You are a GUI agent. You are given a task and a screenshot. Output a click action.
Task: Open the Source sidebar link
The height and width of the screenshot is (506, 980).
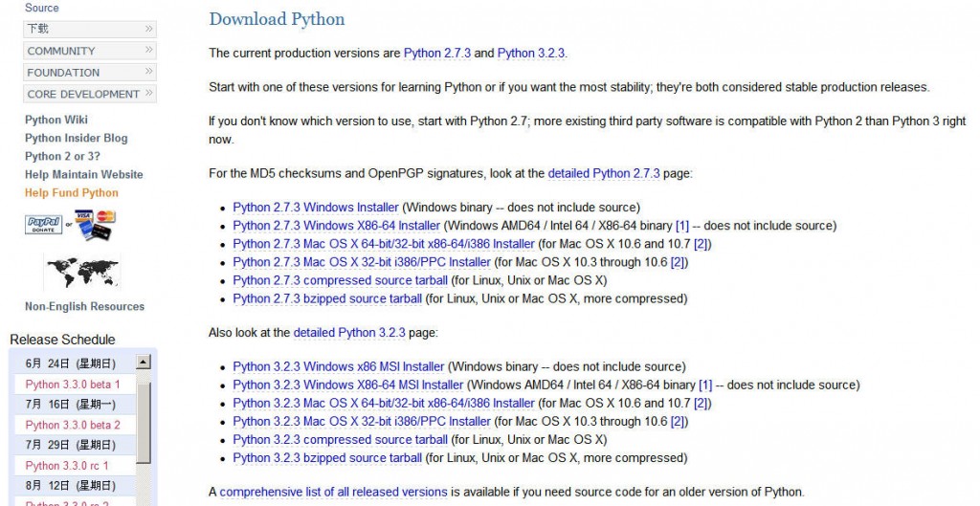[x=42, y=8]
